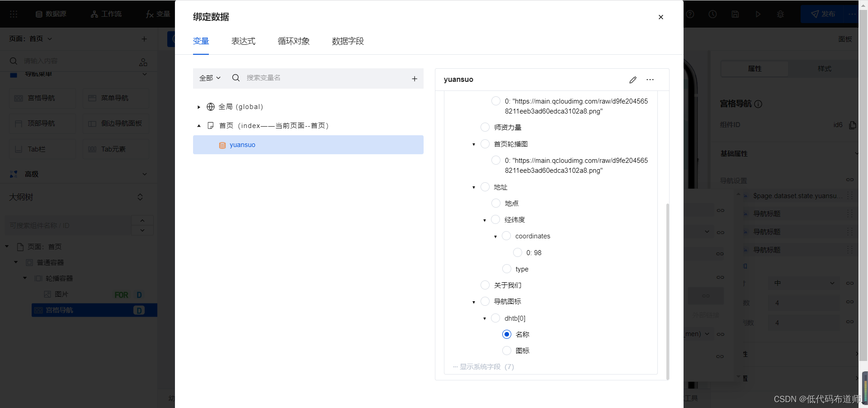Open the 数据字段 tab
Viewport: 868px width, 408px height.
348,41
